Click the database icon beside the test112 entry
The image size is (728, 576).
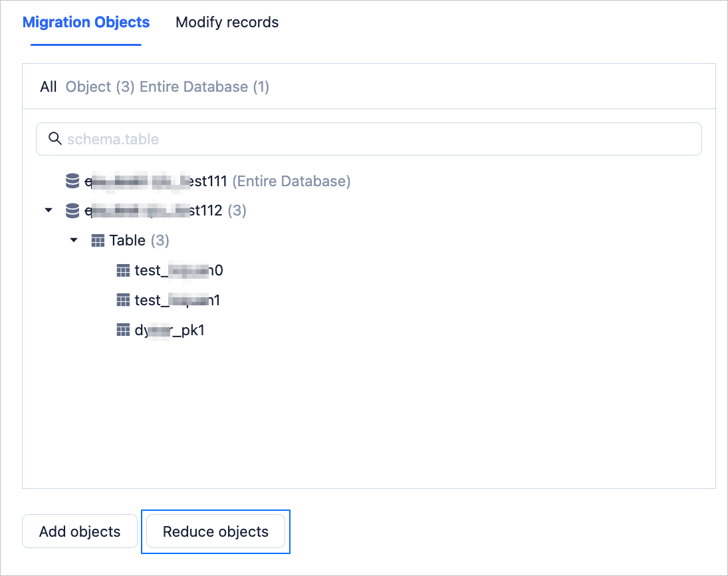click(x=72, y=211)
